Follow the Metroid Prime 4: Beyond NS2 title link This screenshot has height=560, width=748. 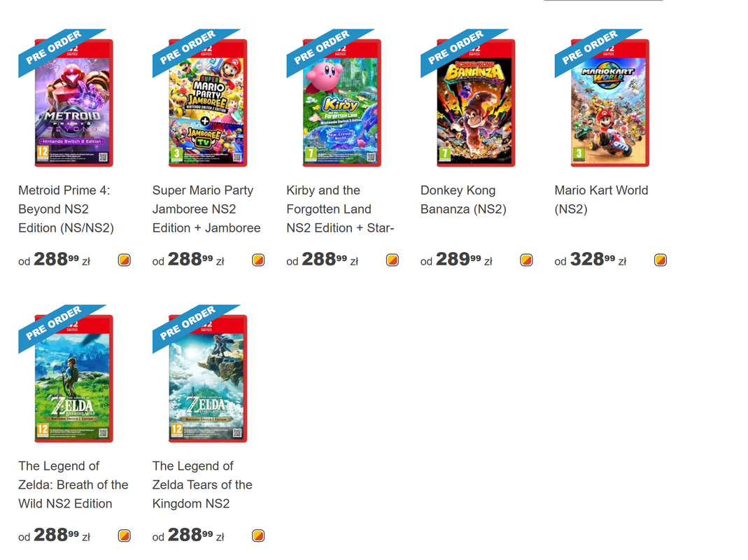tap(66, 209)
